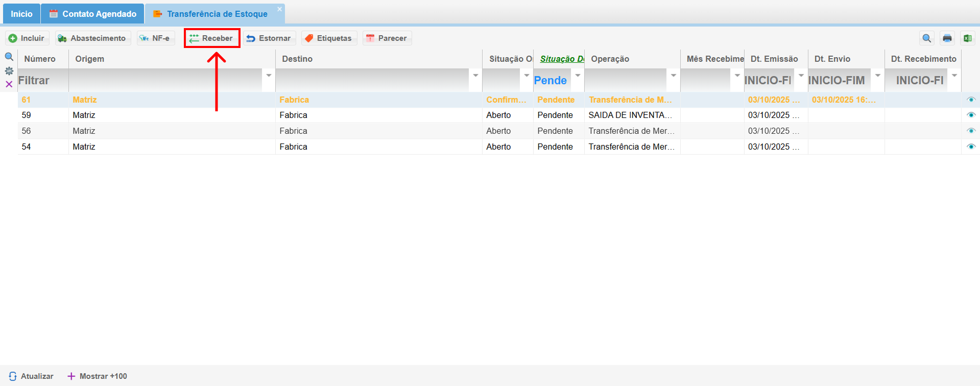Click the Receber toolbar button
980x386 pixels.
click(x=211, y=38)
